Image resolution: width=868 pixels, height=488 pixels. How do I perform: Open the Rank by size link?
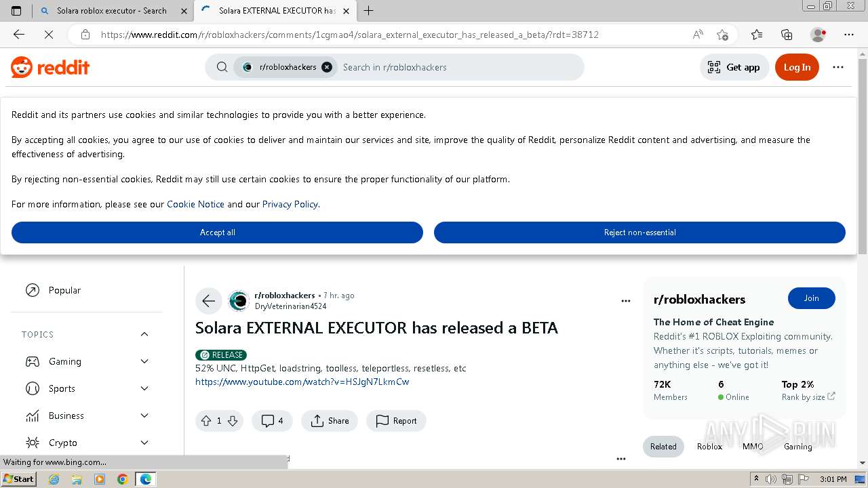point(808,397)
